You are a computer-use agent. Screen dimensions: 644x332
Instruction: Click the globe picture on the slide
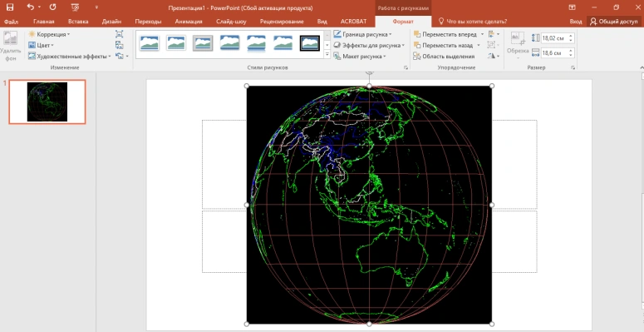(369, 205)
